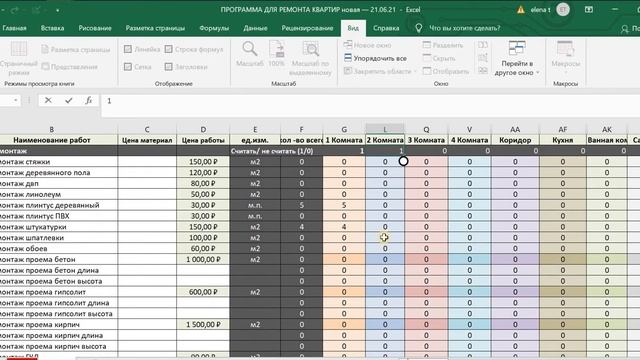Switch to the Рисование tab
Viewport: 640px width, 360px height.
pos(95,28)
